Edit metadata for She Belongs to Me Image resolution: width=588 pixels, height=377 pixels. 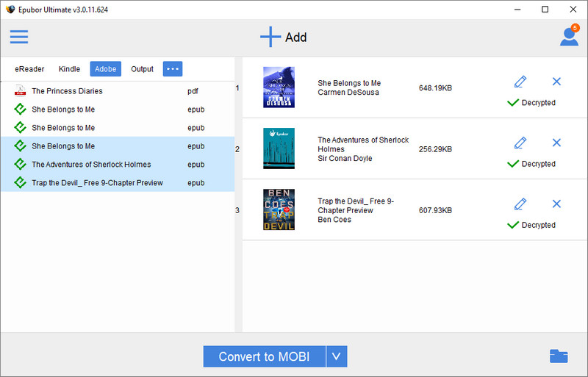coord(520,82)
